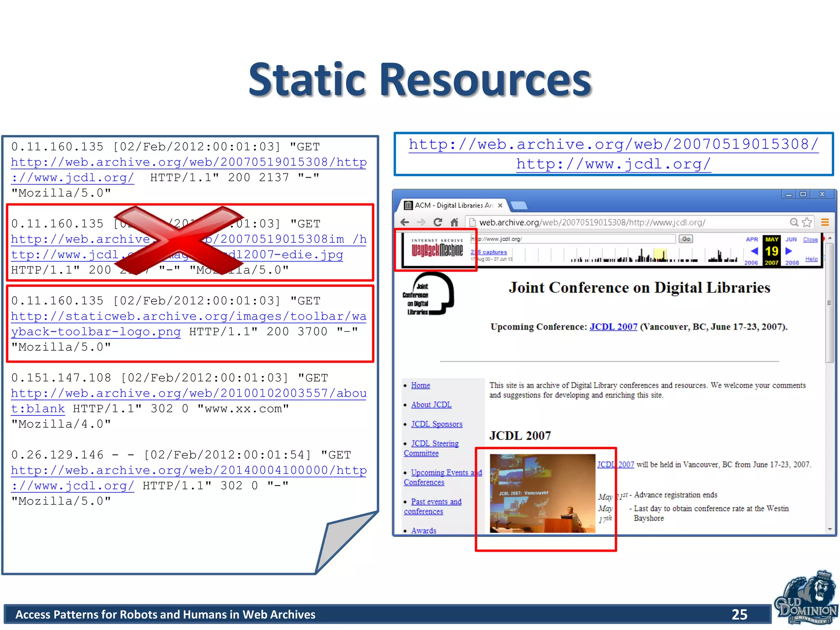The image size is (840, 630).
Task: Maximize the browser window
Action: (x=803, y=194)
